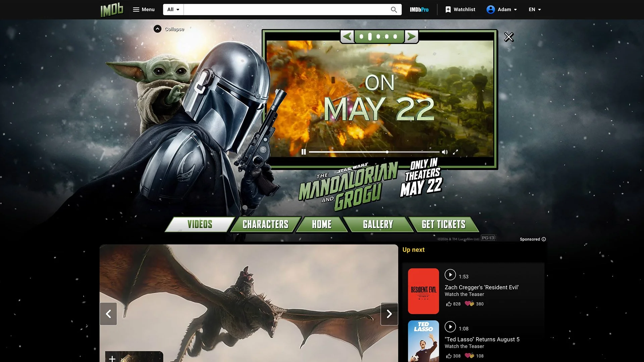Screen dimensions: 644x362
Task: Pause the Mandalorian trailer
Action: click(x=304, y=152)
